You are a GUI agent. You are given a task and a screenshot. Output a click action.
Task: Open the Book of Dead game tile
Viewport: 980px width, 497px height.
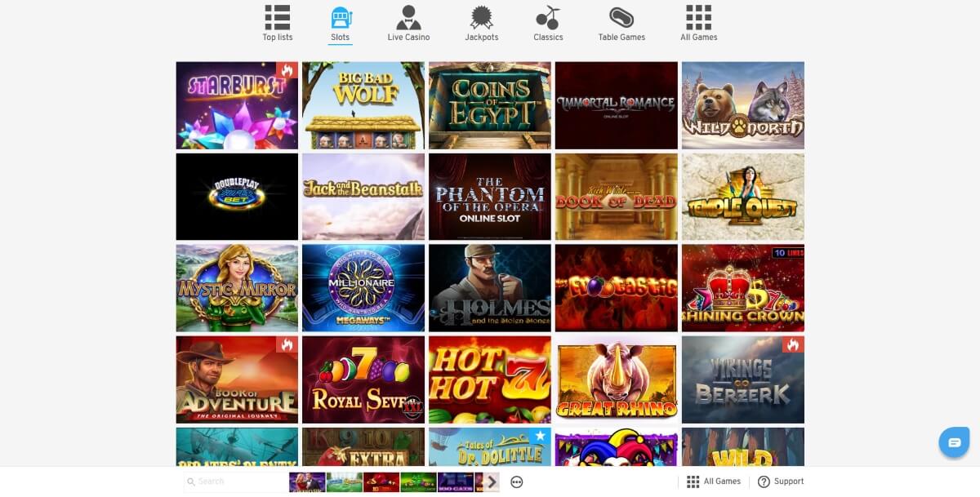click(617, 197)
